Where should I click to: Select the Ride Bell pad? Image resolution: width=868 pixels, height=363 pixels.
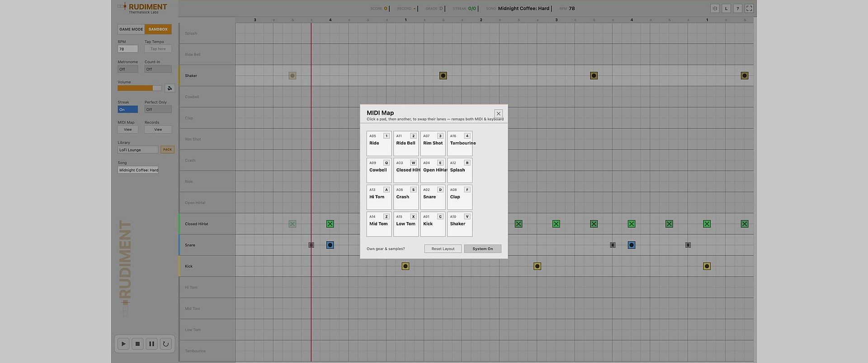406,144
